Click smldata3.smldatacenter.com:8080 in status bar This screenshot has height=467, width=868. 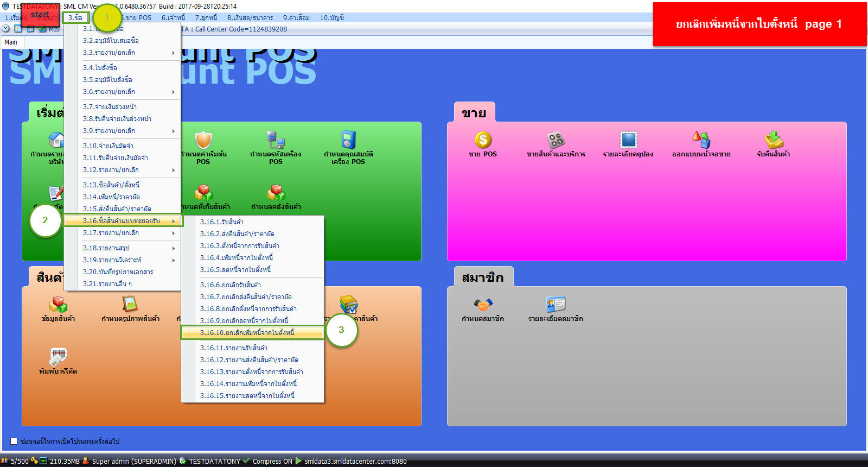355,462
